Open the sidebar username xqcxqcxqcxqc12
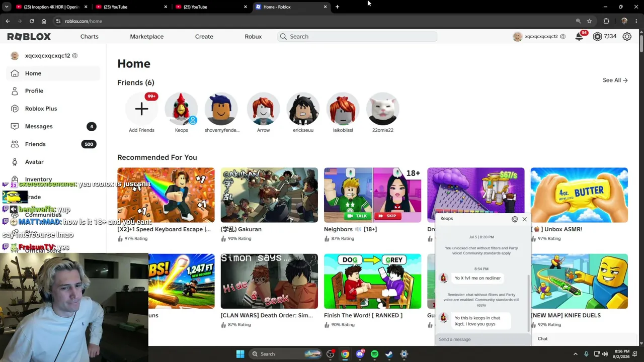 (48, 56)
